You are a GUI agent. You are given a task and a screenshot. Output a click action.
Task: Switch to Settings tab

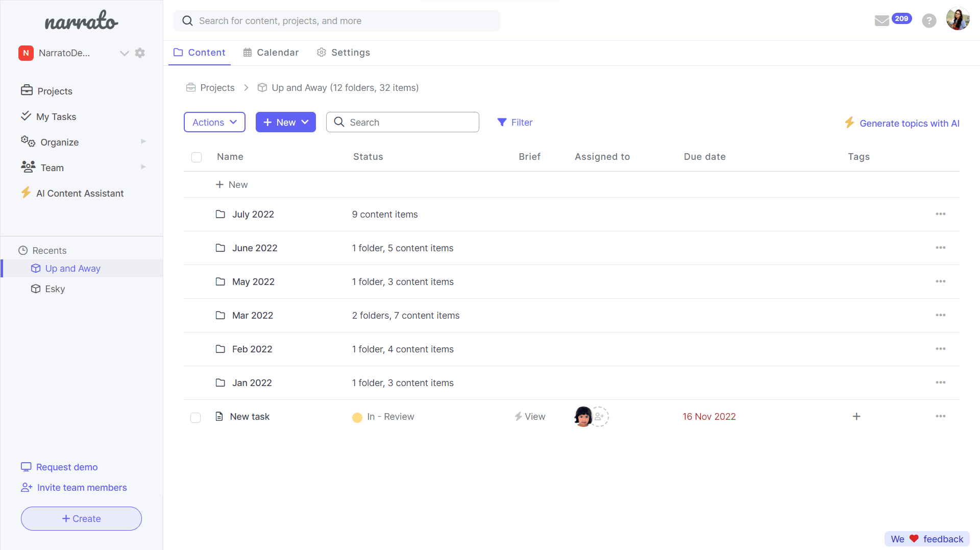[x=344, y=53]
